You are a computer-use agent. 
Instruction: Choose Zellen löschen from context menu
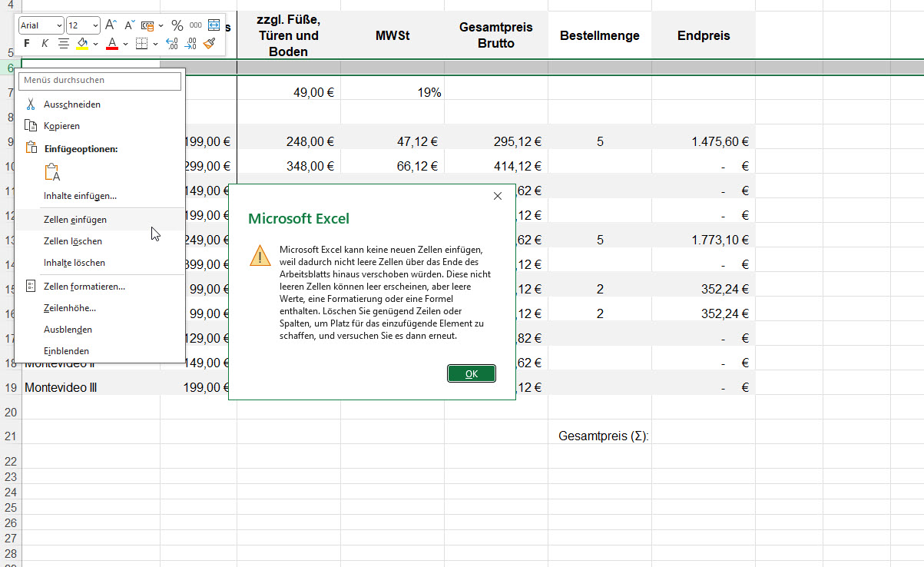[73, 241]
